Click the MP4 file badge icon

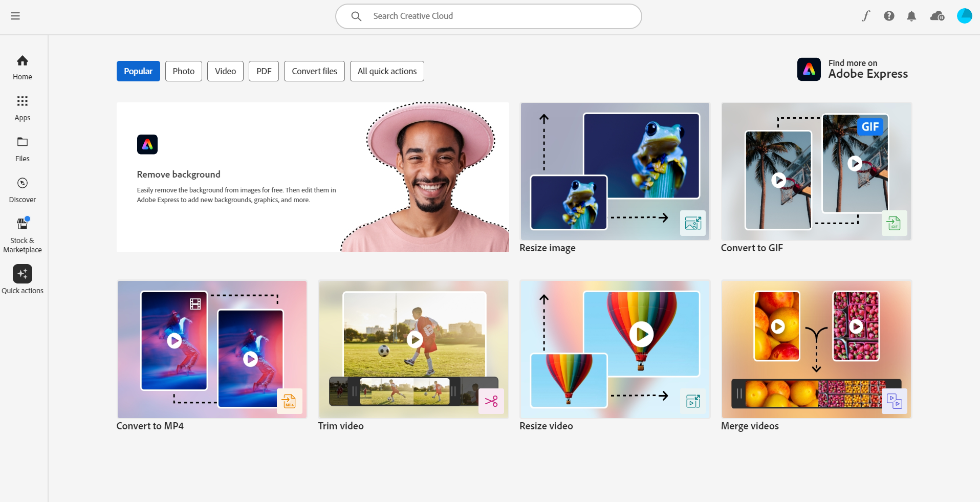click(290, 401)
